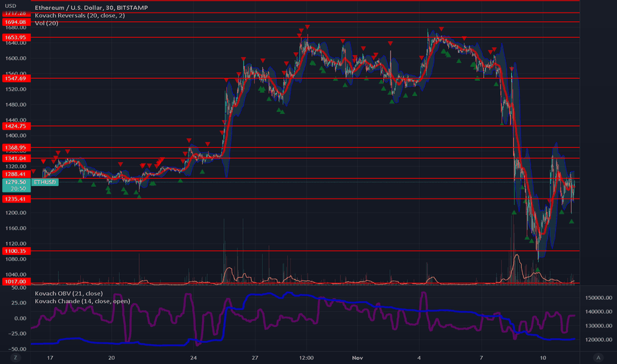Click 120000.00 on the OBV right scale
Screen dimensions: 617x364
click(x=598, y=340)
